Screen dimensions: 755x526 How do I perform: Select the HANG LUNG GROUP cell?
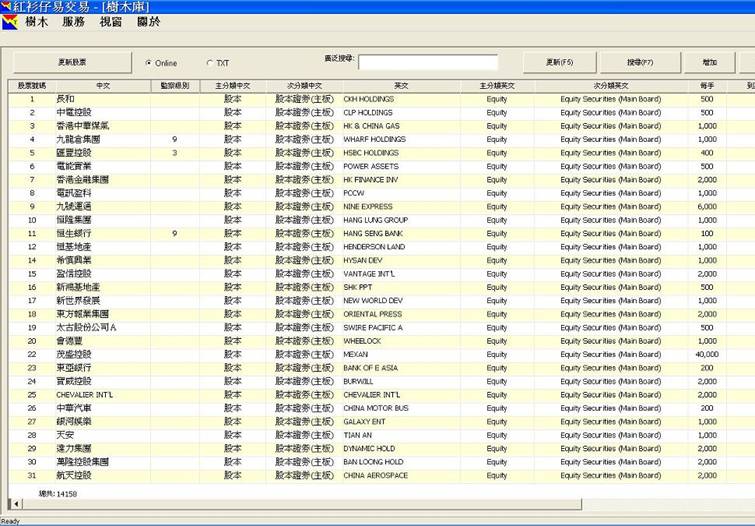pos(401,220)
